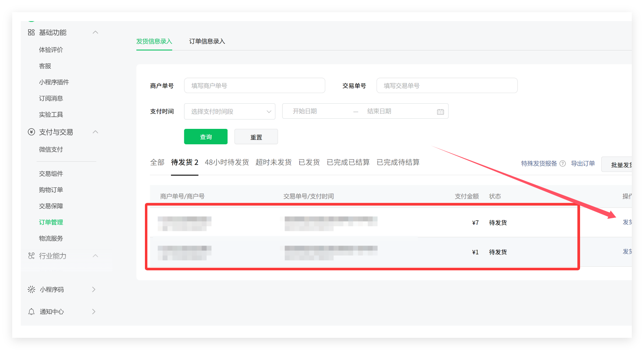Switch to 订单信息录入 tab
This screenshot has width=644, height=350.
[207, 41]
